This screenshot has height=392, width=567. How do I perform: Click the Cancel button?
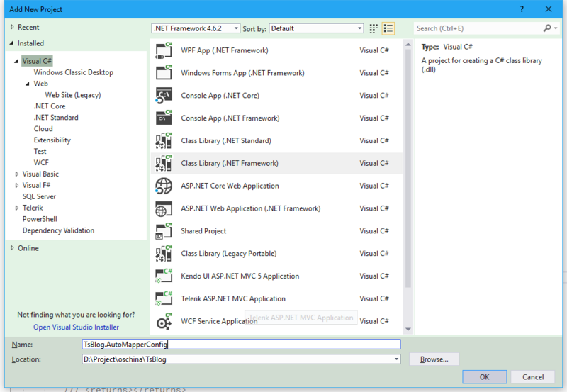pyautogui.click(x=533, y=377)
